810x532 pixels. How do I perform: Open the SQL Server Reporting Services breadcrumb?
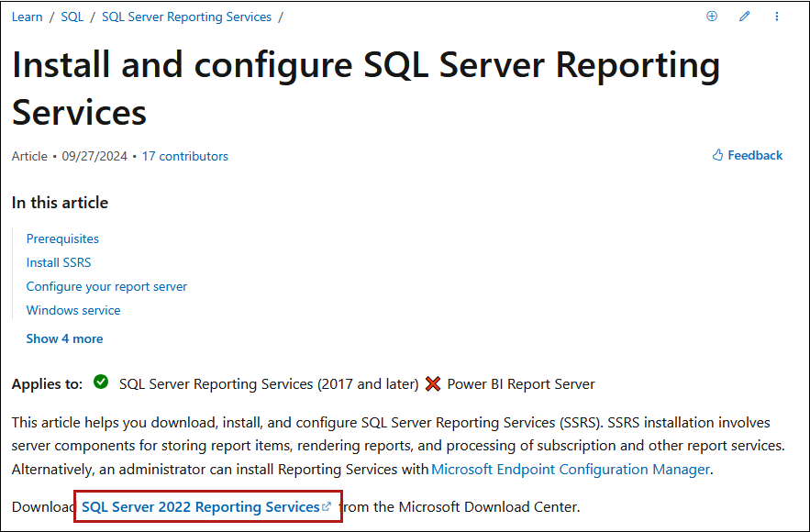tap(186, 17)
